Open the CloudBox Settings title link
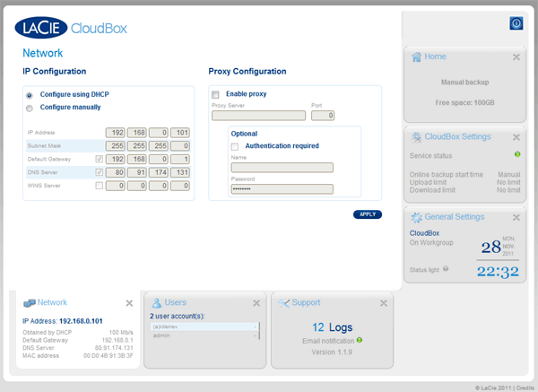The width and height of the screenshot is (538, 392). (457, 136)
